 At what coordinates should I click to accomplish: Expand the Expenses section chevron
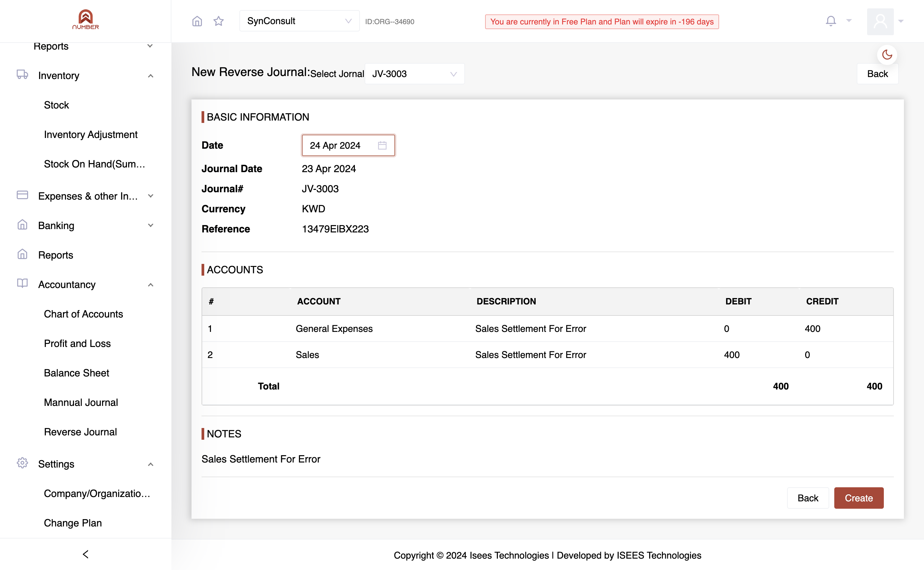[150, 196]
